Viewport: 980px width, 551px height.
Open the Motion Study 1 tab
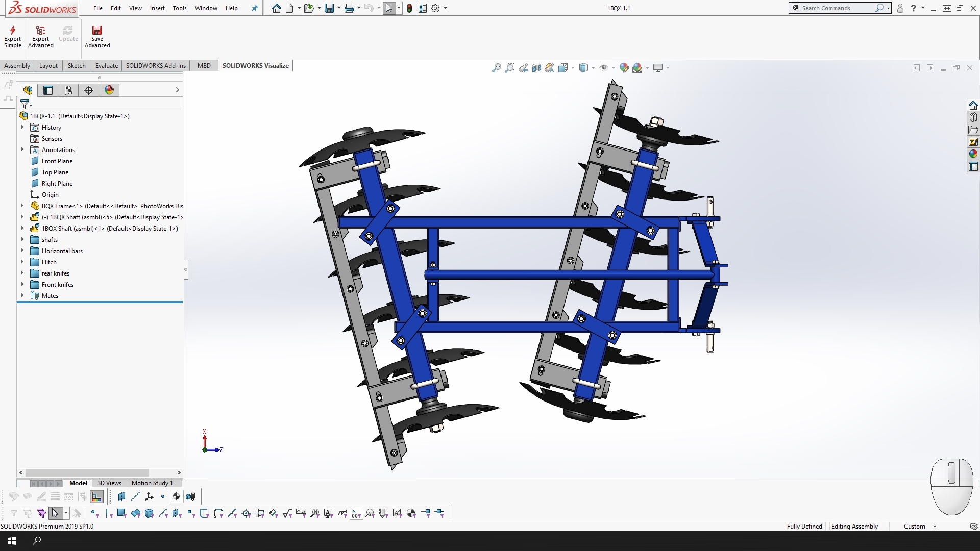click(152, 483)
